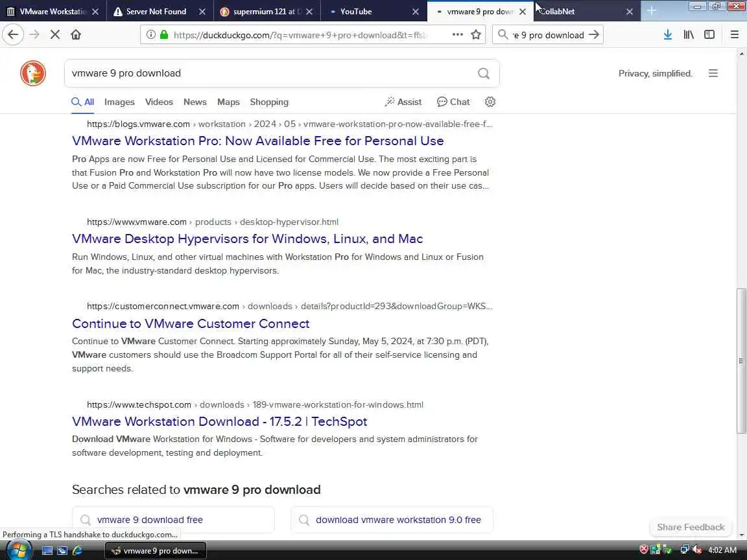Launch Internet Explorer from quick launch

[x=77, y=550]
